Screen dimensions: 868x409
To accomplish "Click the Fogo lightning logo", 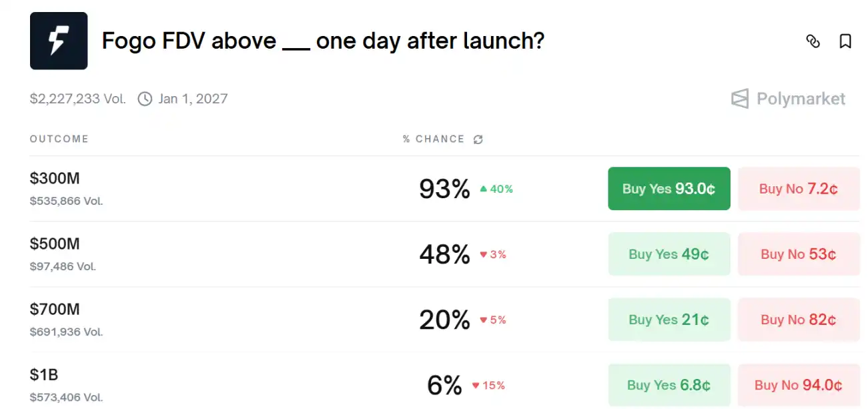I will [58, 40].
